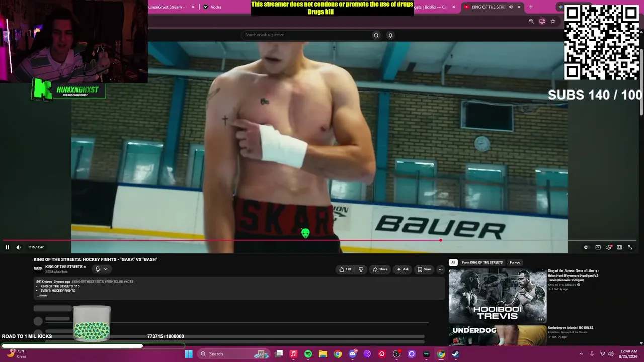This screenshot has width=644, height=362.
Task: Expand the notification options chevron
Action: 106,269
